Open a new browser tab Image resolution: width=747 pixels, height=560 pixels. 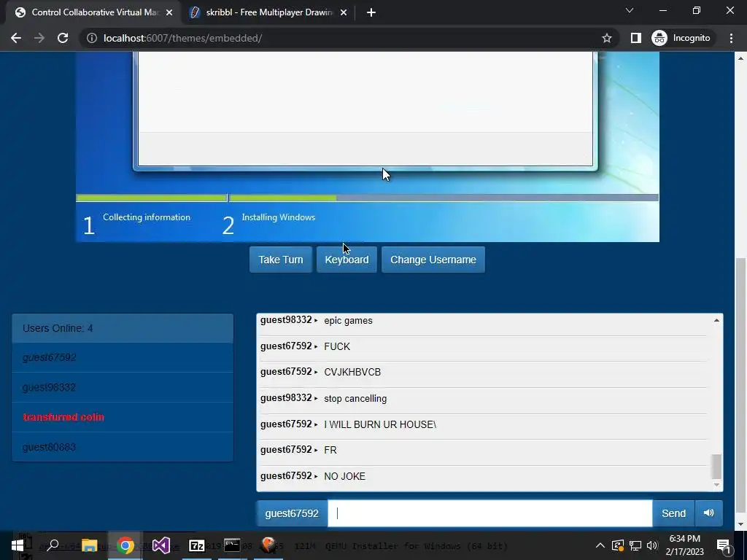tap(371, 13)
